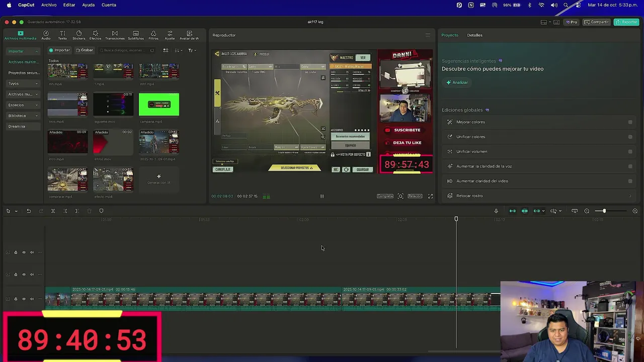644x362 pixels.
Task: Click the undo arrow in timeline toolbar
Action: click(29, 211)
